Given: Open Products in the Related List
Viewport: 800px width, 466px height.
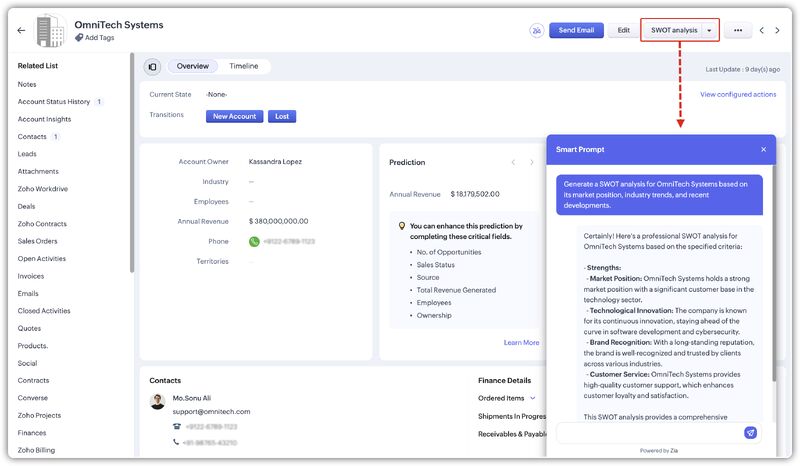Looking at the screenshot, I should (x=33, y=346).
